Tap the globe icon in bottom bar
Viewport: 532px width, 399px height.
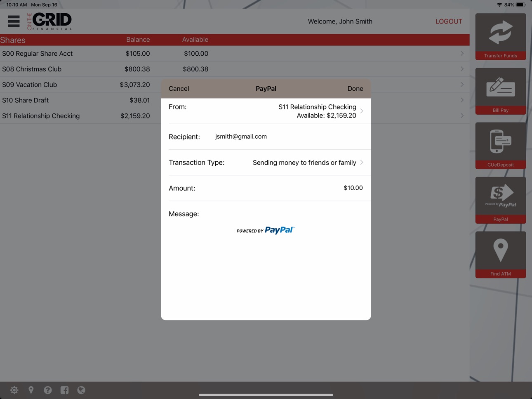pyautogui.click(x=81, y=390)
